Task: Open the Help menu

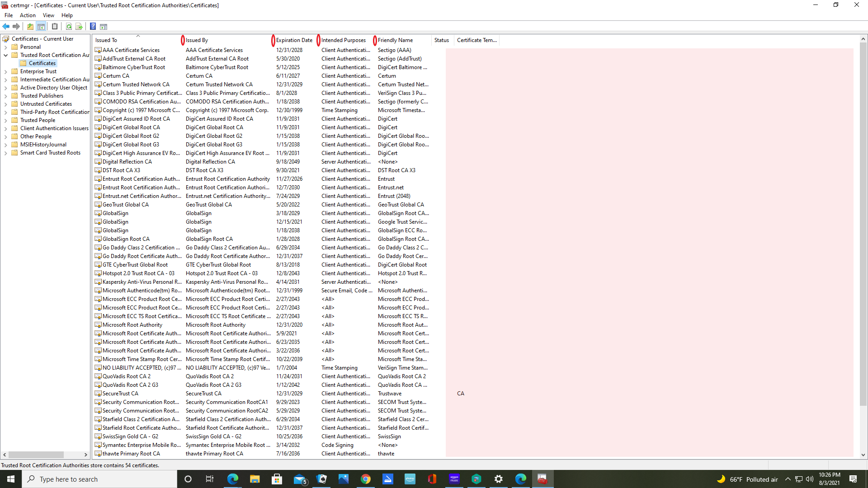Action: pyautogui.click(x=67, y=15)
